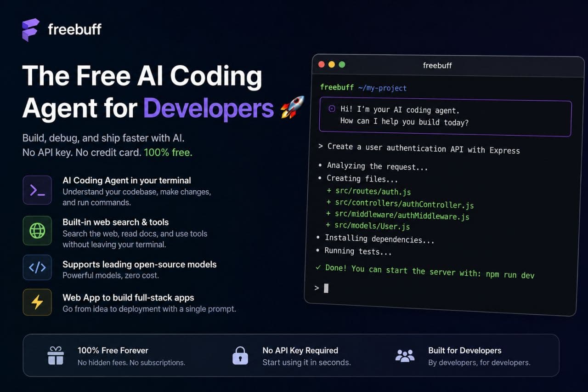
Task: Click the '100% Free Forever' label
Action: pyautogui.click(x=113, y=350)
